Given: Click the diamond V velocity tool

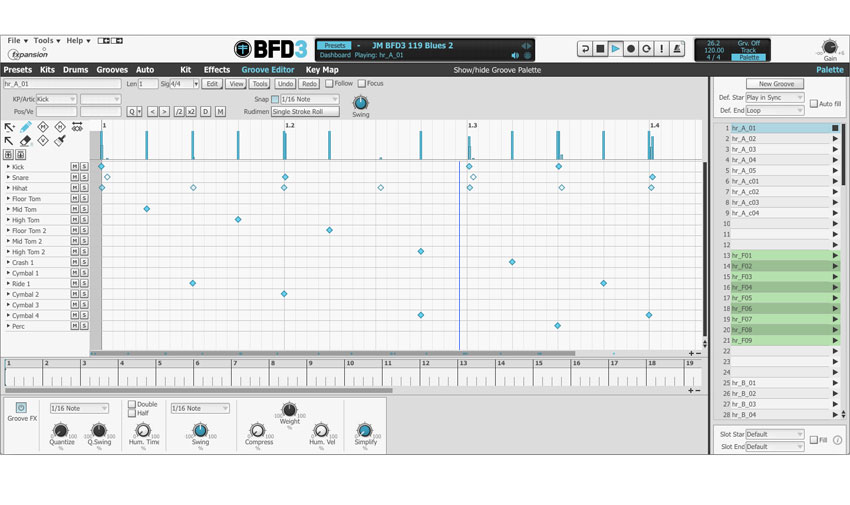Looking at the screenshot, I should tap(43, 141).
